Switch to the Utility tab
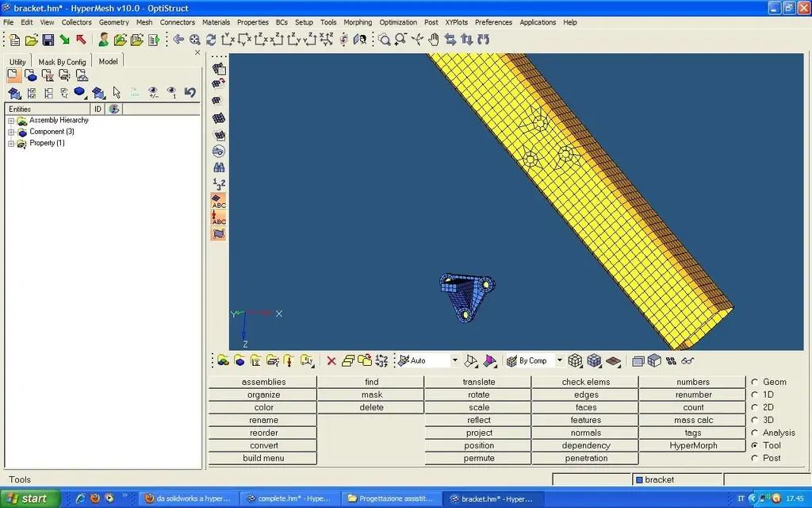 17,62
